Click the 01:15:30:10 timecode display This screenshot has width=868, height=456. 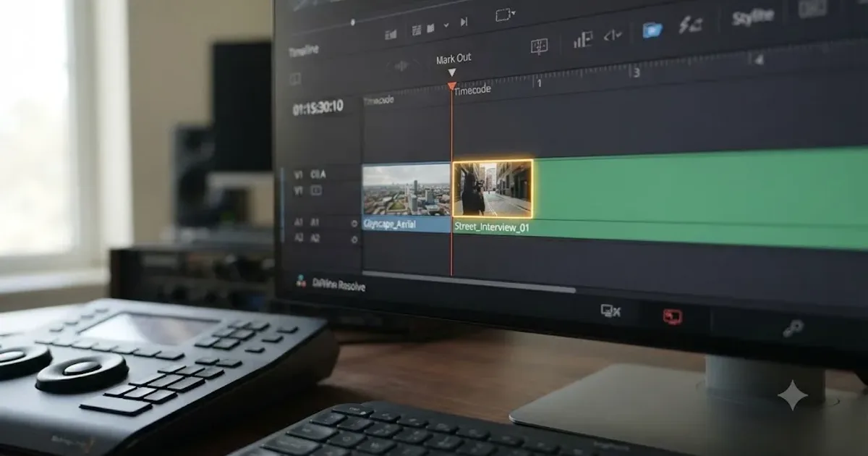pos(318,108)
